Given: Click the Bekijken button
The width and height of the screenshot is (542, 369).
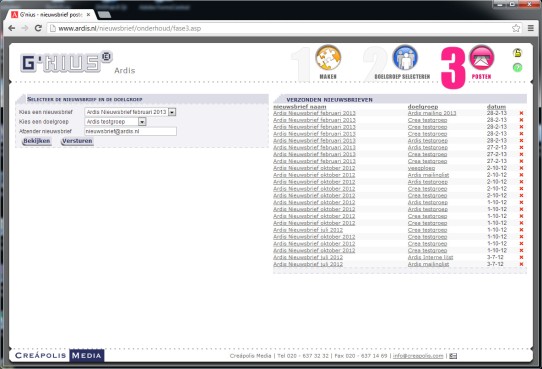Looking at the screenshot, I should [37, 141].
